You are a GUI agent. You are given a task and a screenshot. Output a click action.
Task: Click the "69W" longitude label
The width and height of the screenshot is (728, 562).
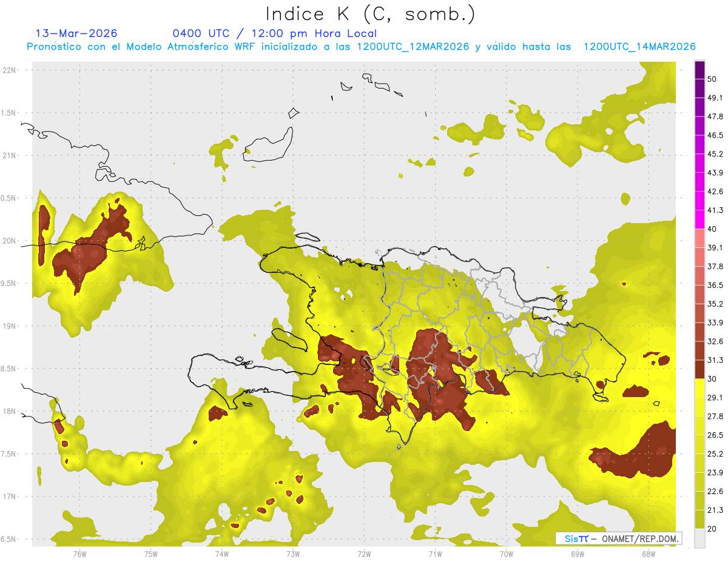578,554
